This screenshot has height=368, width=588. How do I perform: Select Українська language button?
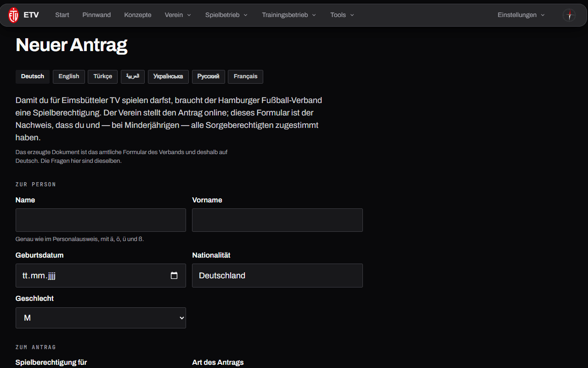(x=168, y=76)
